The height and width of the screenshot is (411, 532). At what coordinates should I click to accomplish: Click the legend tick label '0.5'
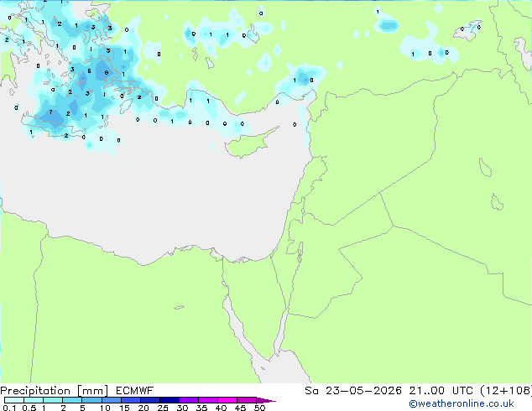[x=29, y=408]
